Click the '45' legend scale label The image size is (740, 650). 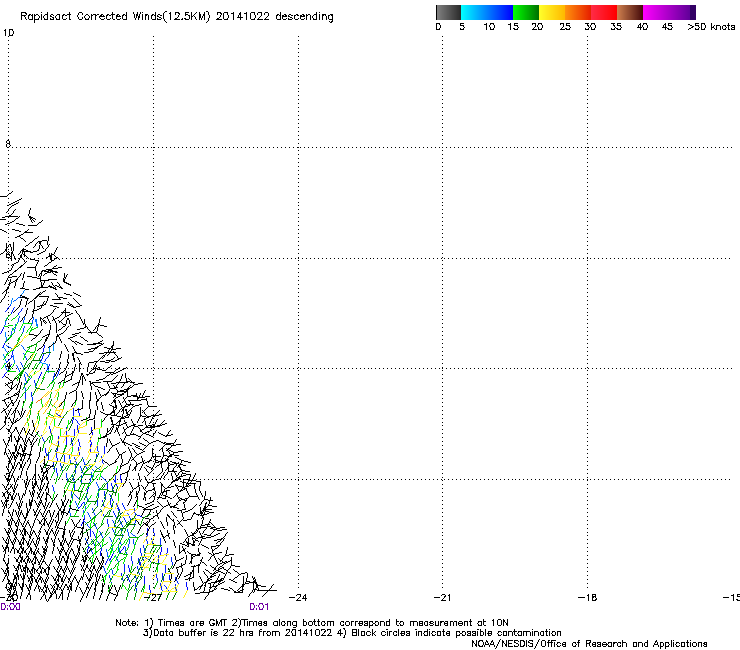[667, 27]
